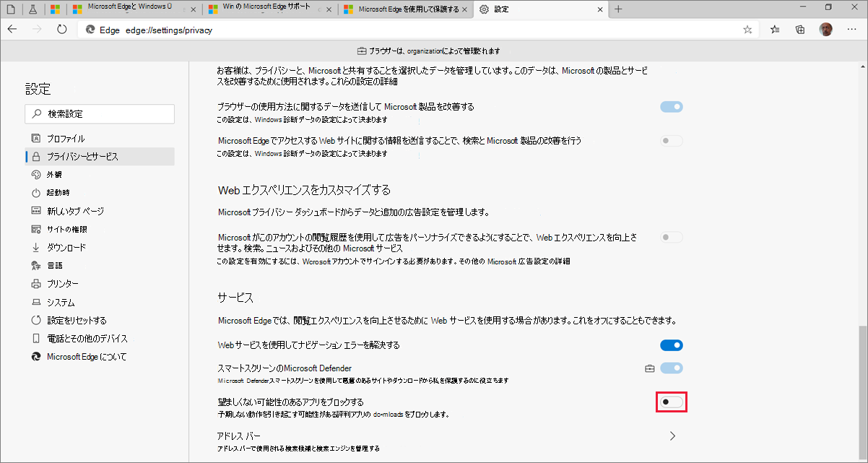
Task: Click the briefcase icon beside the Defender SmartScreen toggle
Action: pyautogui.click(x=649, y=368)
